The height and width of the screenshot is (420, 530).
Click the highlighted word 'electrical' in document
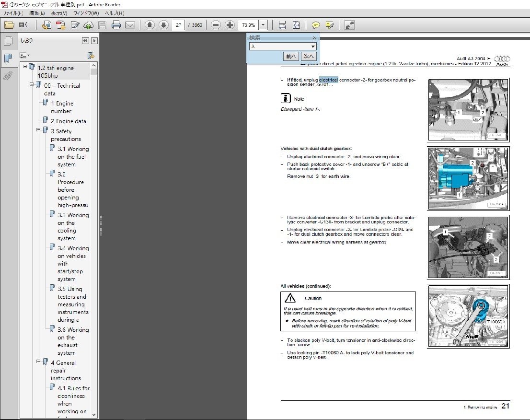point(328,80)
